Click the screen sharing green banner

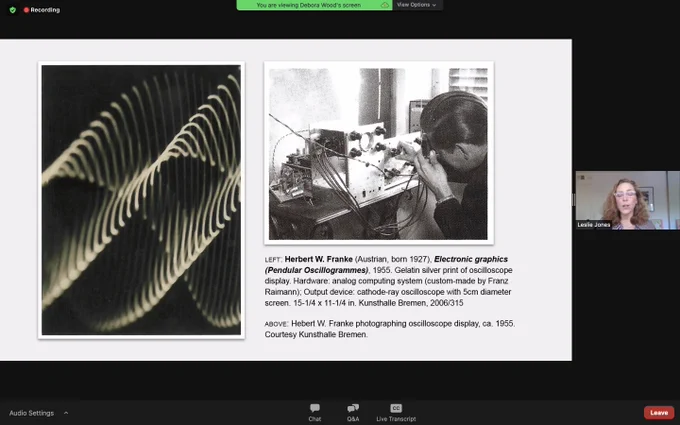tap(314, 5)
